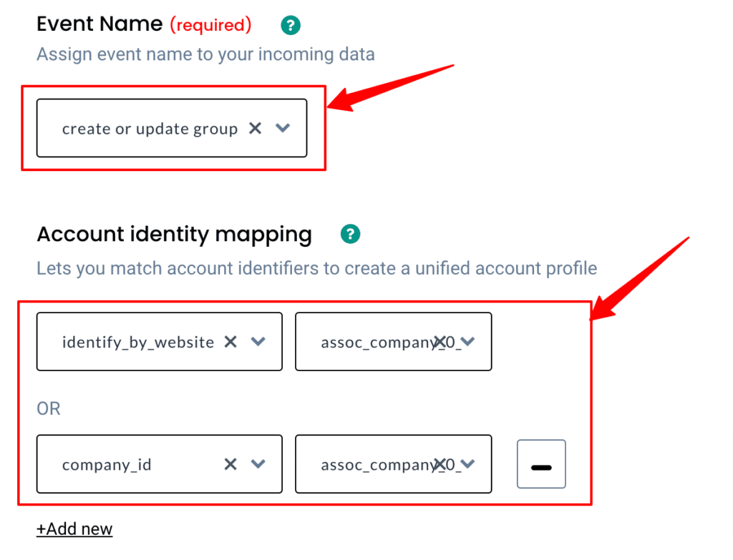Image resolution: width=733 pixels, height=560 pixels.
Task: Expand the second assoc_company dropdown chevron
Action: pyautogui.click(x=467, y=464)
